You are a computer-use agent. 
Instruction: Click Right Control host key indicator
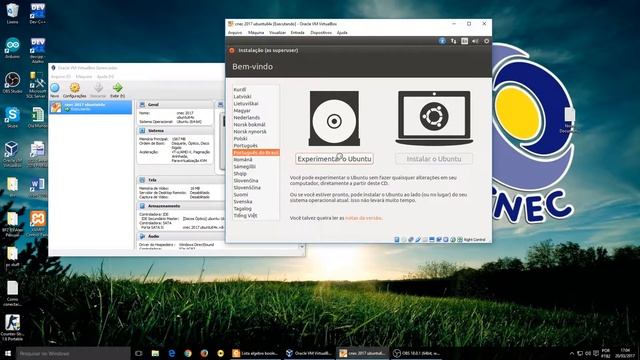(474, 240)
